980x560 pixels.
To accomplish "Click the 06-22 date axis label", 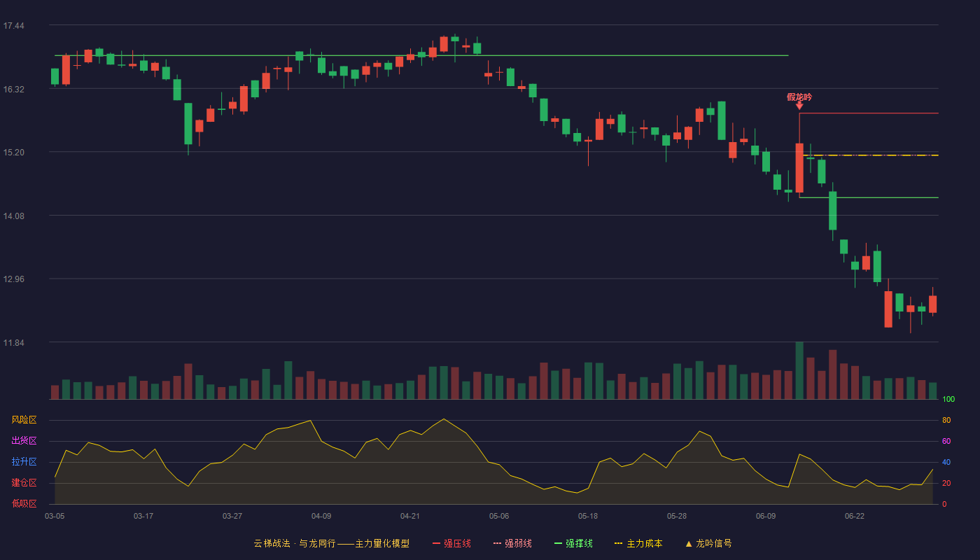I will click(x=855, y=516).
